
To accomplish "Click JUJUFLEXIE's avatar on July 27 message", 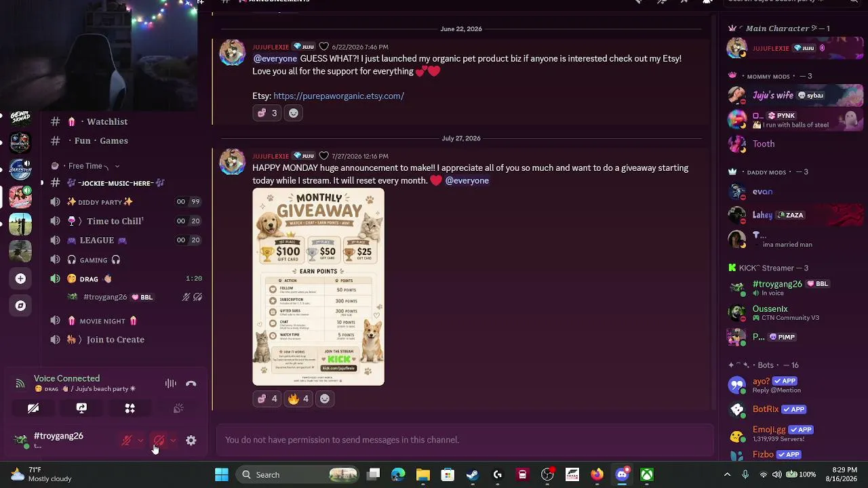I will pyautogui.click(x=232, y=162).
